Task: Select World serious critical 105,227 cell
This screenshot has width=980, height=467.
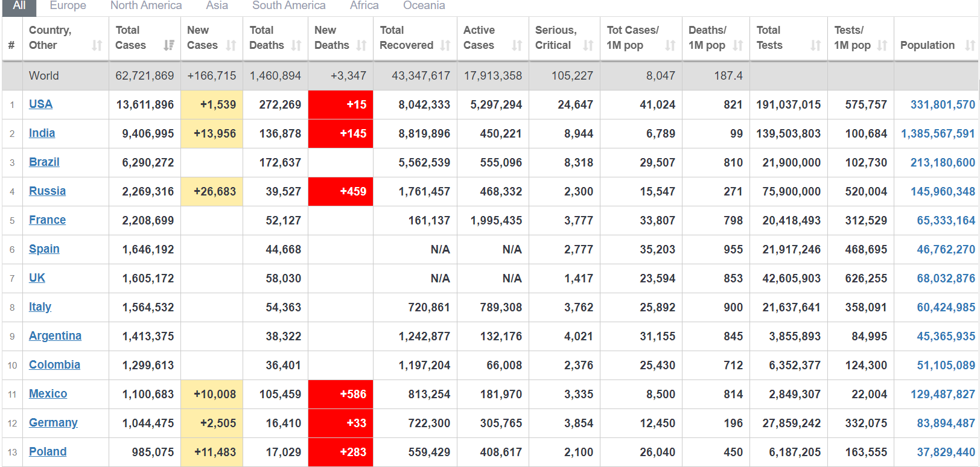Action: tap(564, 75)
